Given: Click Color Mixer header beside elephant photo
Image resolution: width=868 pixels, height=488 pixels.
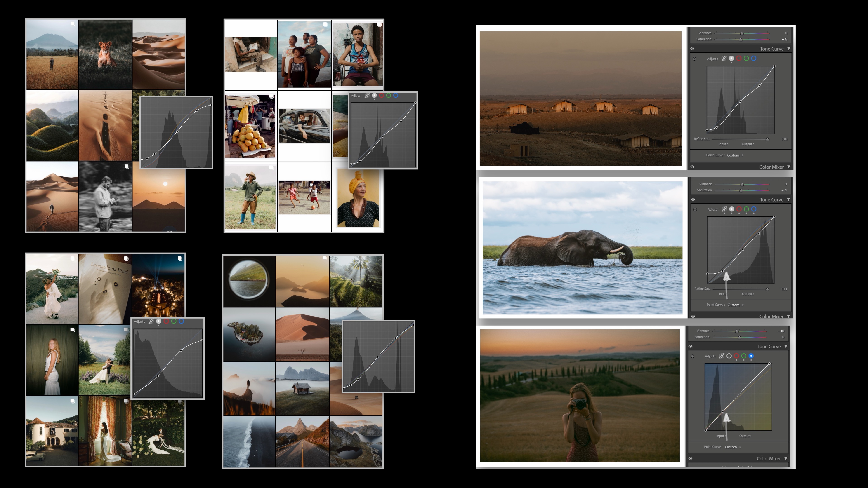Looking at the screenshot, I should click(x=771, y=317).
